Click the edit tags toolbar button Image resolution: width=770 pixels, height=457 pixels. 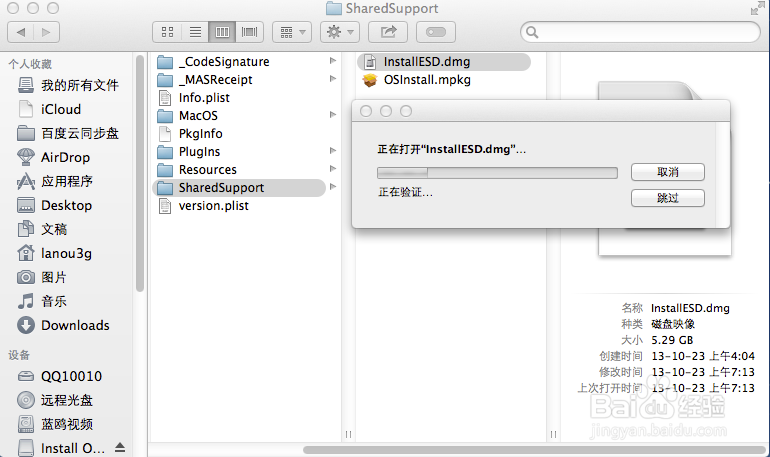(x=436, y=32)
